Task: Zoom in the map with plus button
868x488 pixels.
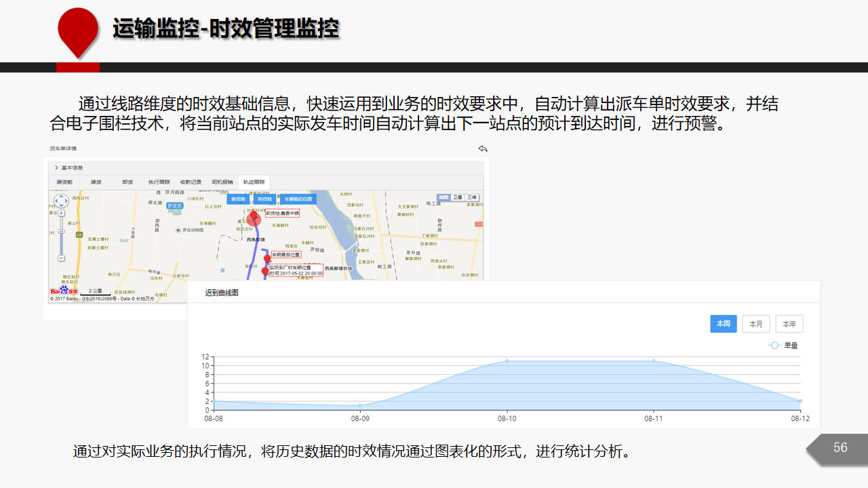Action: pos(61,213)
